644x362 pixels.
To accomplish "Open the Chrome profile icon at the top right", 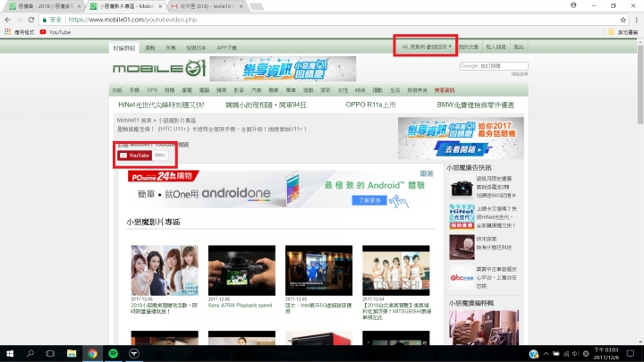I will tap(573, 5).
